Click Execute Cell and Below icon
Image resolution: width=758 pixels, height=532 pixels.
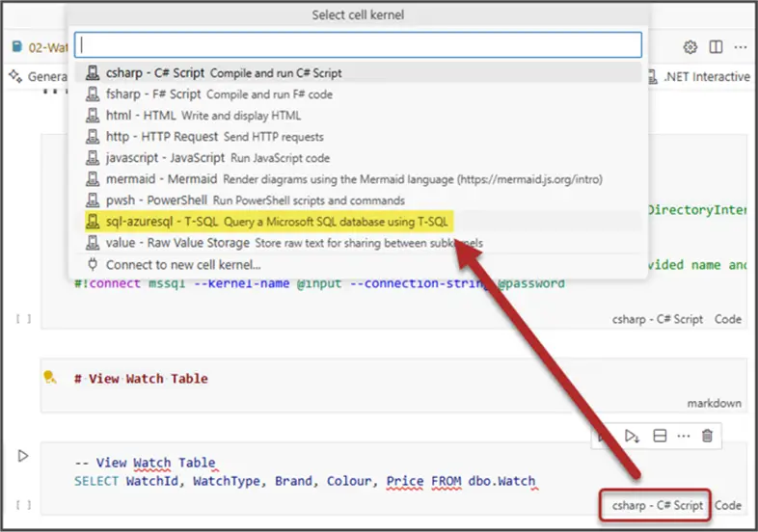click(x=632, y=437)
